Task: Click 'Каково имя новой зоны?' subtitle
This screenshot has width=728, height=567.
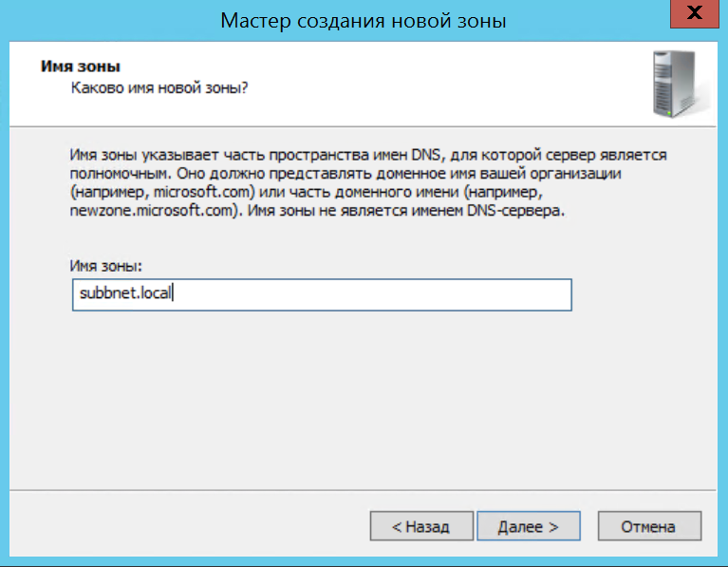Action: click(x=160, y=87)
